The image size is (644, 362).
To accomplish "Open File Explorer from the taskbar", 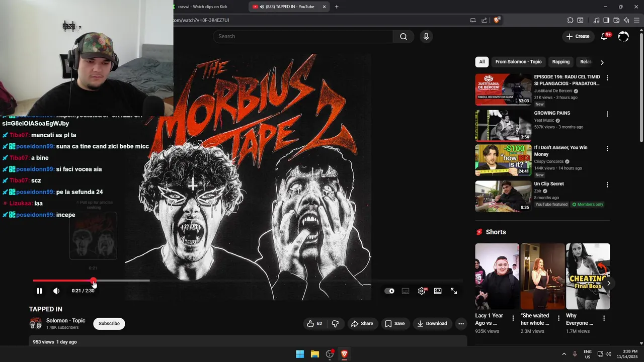I will coord(314,354).
